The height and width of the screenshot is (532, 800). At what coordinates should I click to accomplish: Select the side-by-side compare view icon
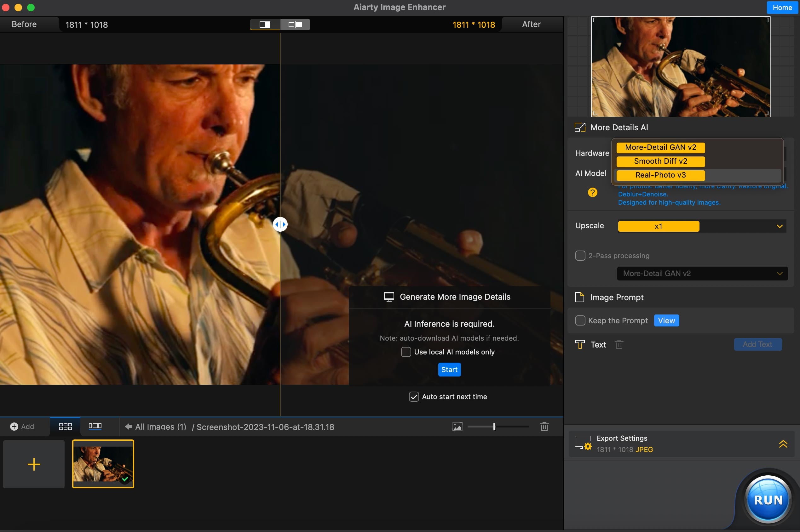[x=295, y=25]
